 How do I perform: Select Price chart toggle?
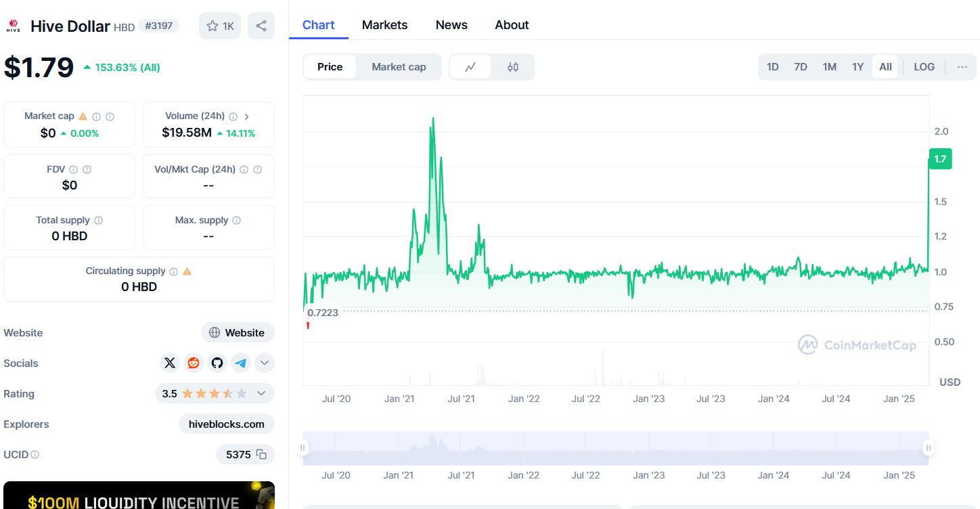(330, 67)
